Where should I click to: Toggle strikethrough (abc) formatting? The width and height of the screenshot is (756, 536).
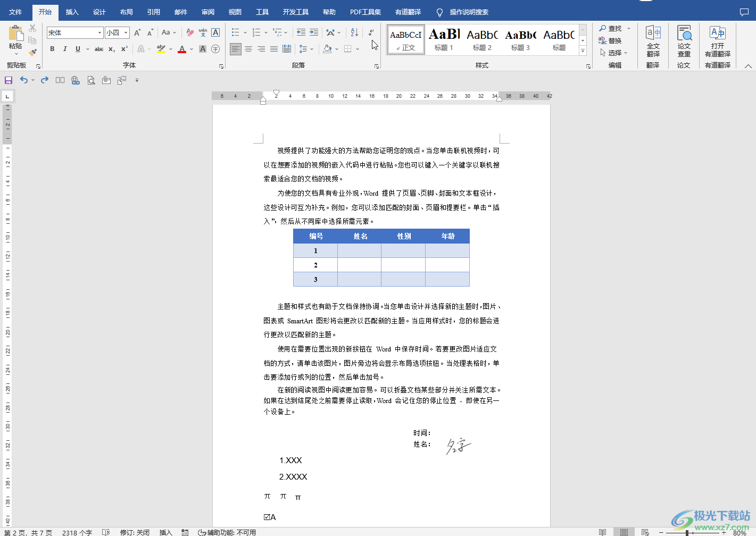pyautogui.click(x=99, y=49)
